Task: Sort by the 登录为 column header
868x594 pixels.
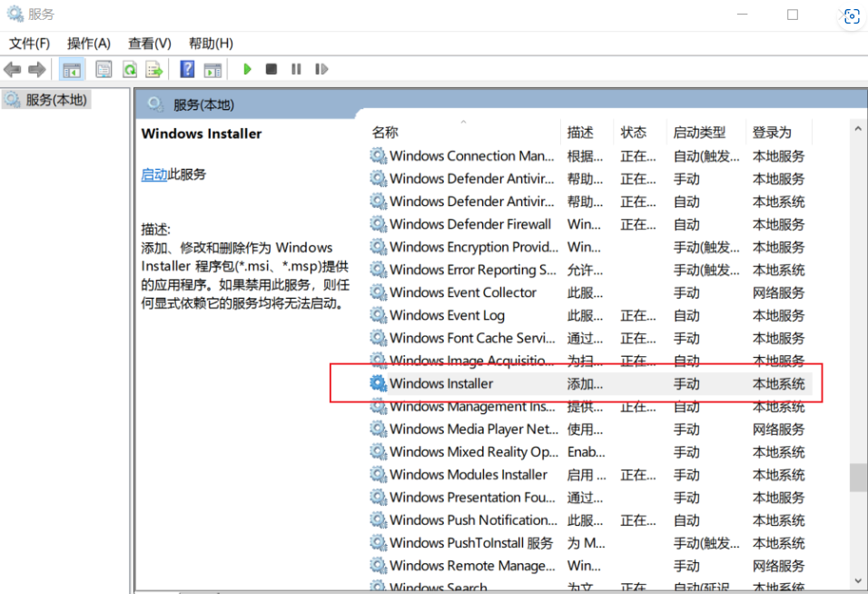Action: coord(772,133)
